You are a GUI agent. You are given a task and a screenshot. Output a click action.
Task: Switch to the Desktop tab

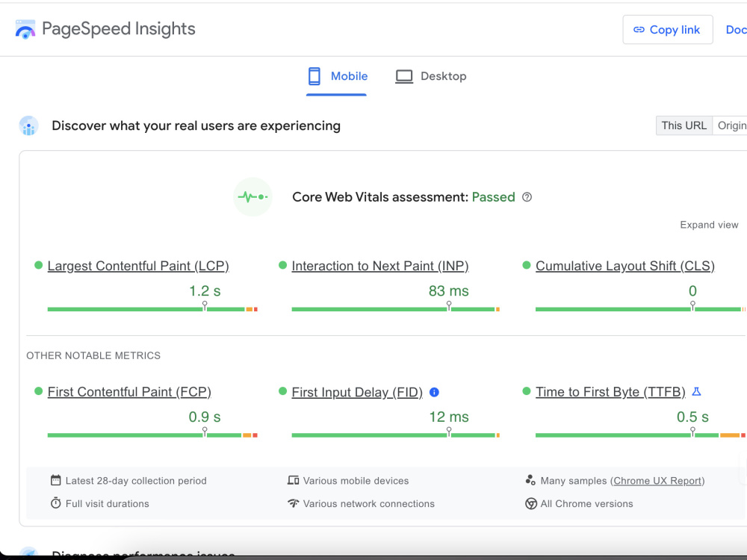point(431,76)
